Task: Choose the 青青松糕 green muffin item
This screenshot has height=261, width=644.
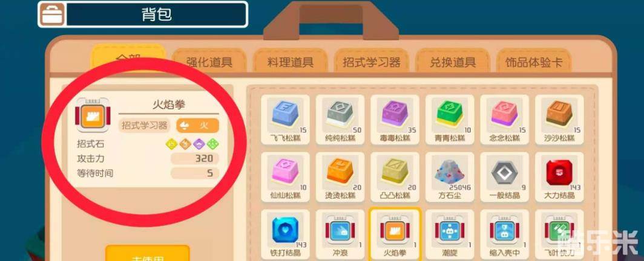Action: pos(450,119)
